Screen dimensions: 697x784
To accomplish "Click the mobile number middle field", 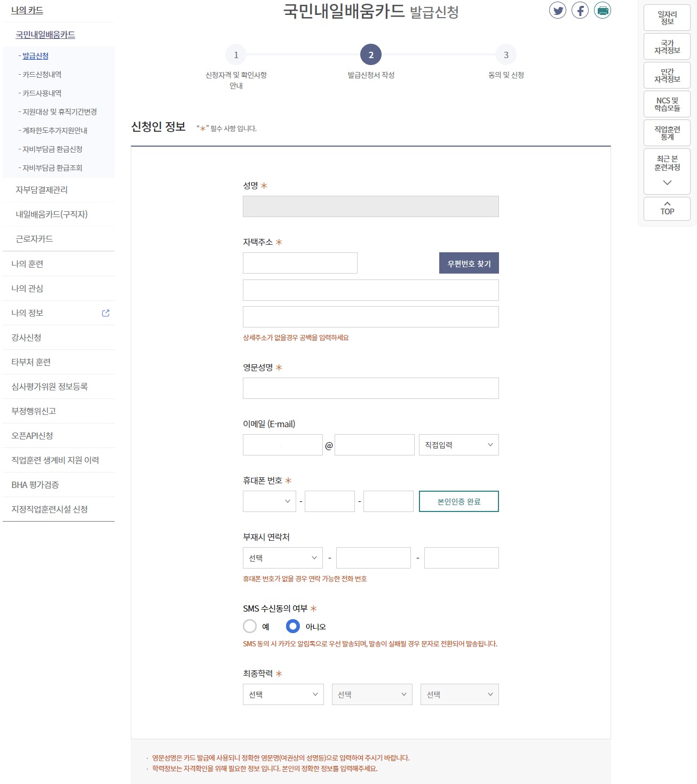I will [x=330, y=501].
